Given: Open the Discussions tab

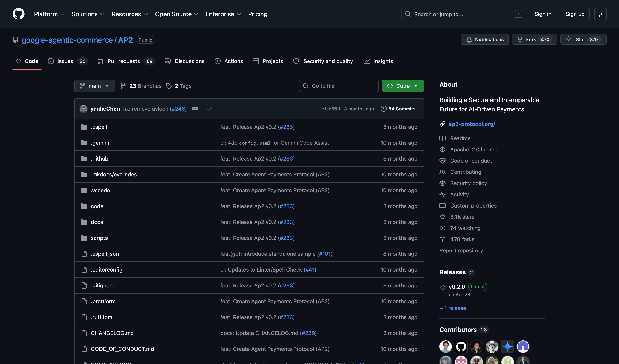Looking at the screenshot, I should tap(185, 61).
